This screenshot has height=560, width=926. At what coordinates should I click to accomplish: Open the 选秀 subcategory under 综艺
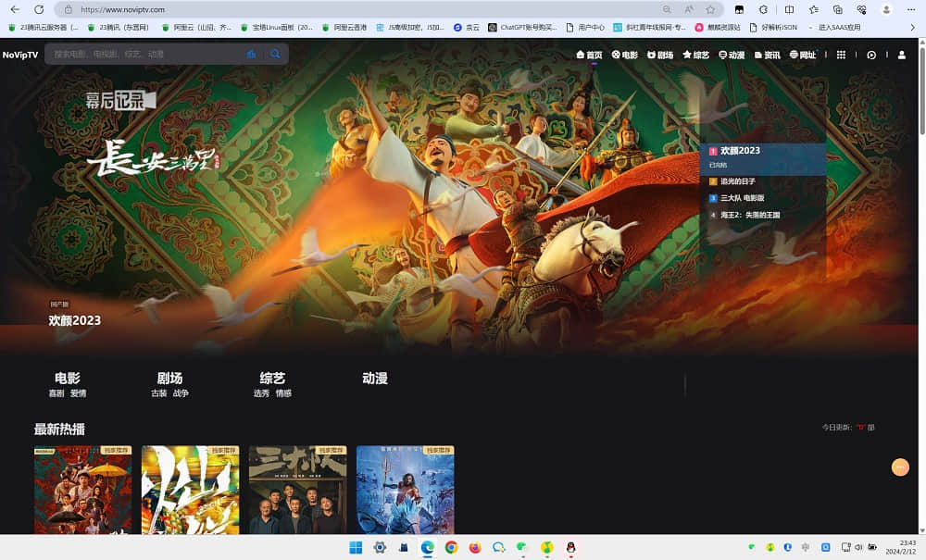tap(262, 393)
